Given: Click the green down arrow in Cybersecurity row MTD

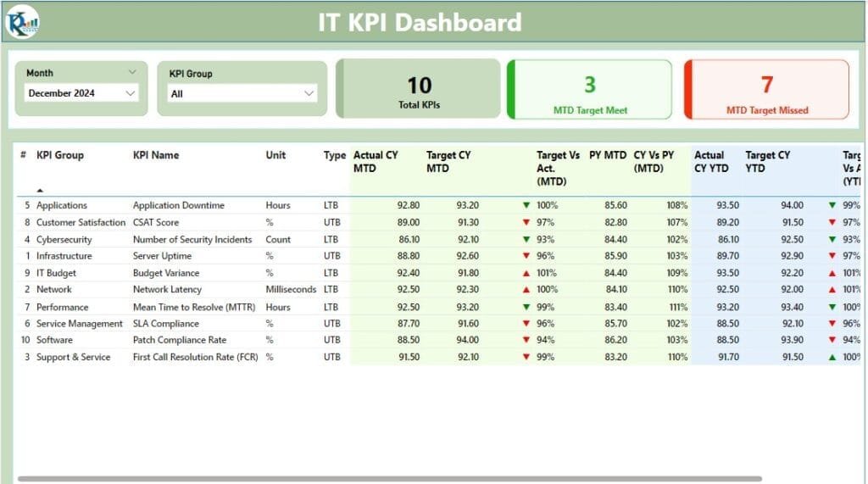Looking at the screenshot, I should click(x=526, y=240).
